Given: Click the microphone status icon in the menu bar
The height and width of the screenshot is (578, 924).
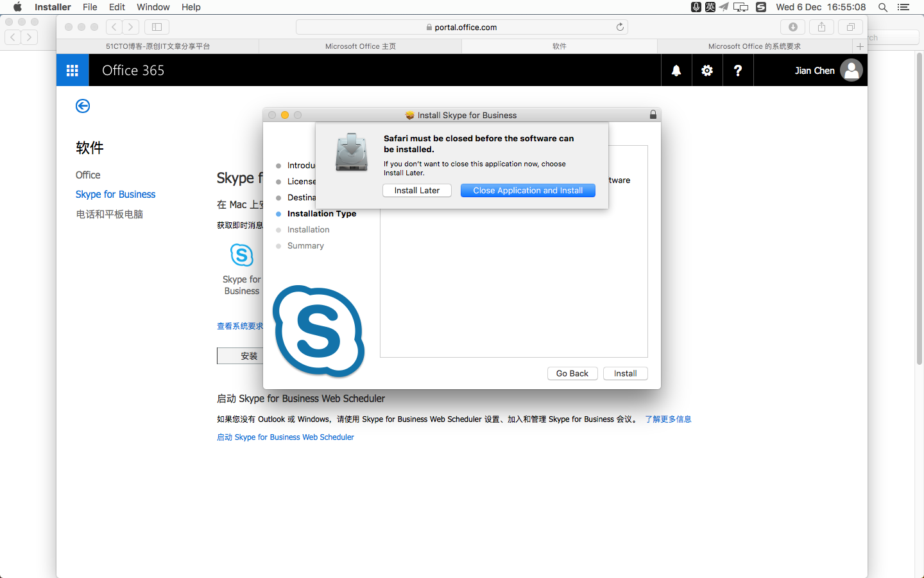Looking at the screenshot, I should [696, 7].
